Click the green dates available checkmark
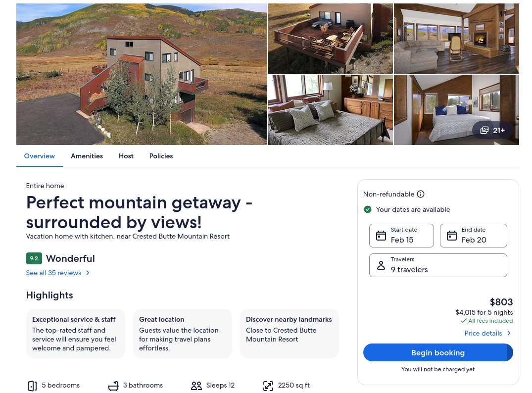 click(x=368, y=209)
